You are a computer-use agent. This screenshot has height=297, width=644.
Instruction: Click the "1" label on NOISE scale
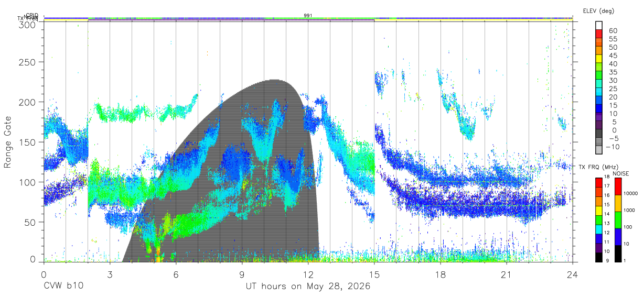[625, 261]
